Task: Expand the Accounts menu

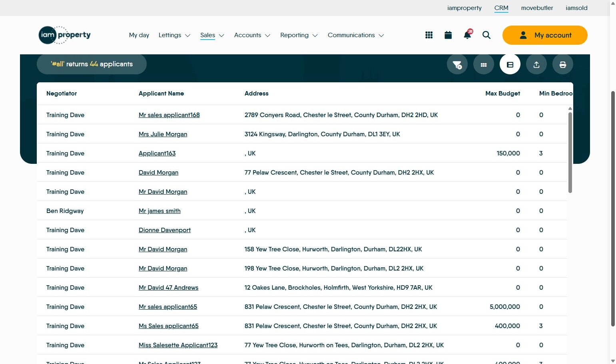Action: pos(252,35)
